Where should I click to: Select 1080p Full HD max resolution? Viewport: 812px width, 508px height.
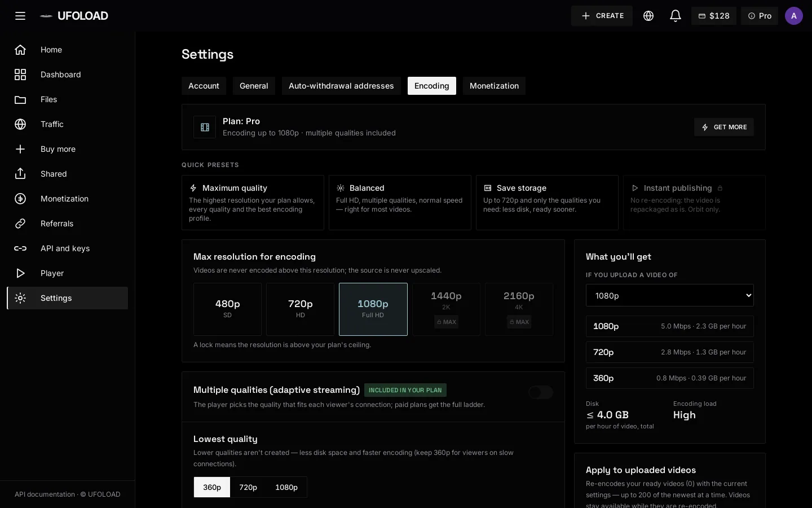(x=373, y=309)
